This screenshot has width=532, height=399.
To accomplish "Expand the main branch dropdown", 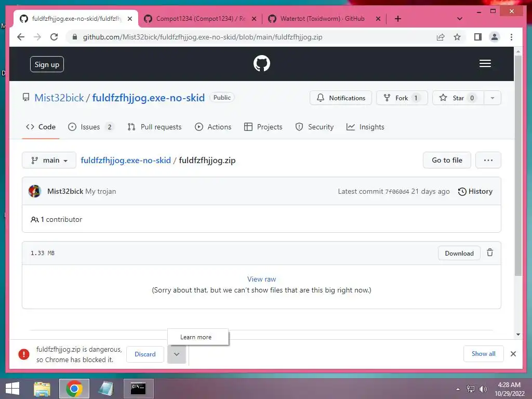I will point(49,160).
